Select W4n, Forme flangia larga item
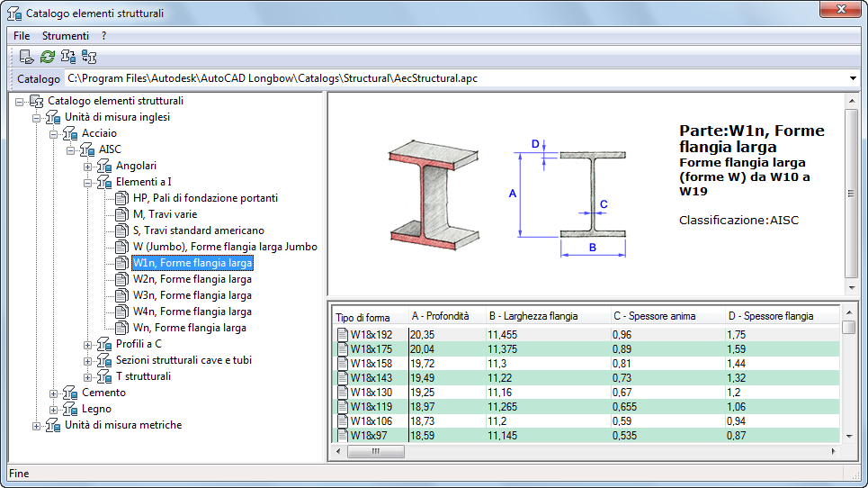This screenshot has height=488, width=868. point(192,312)
